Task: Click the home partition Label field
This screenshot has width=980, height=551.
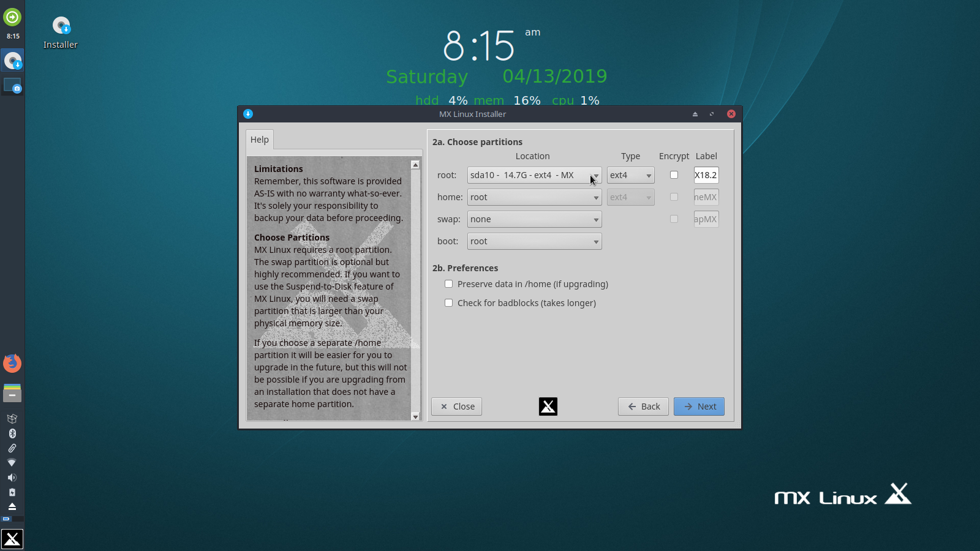Action: pos(706,197)
